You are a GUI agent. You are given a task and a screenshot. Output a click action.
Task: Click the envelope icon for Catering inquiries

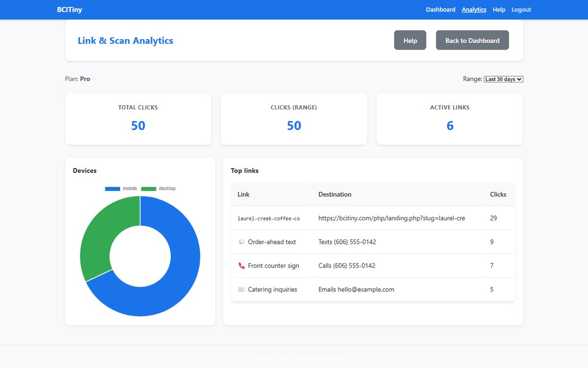(x=242, y=289)
